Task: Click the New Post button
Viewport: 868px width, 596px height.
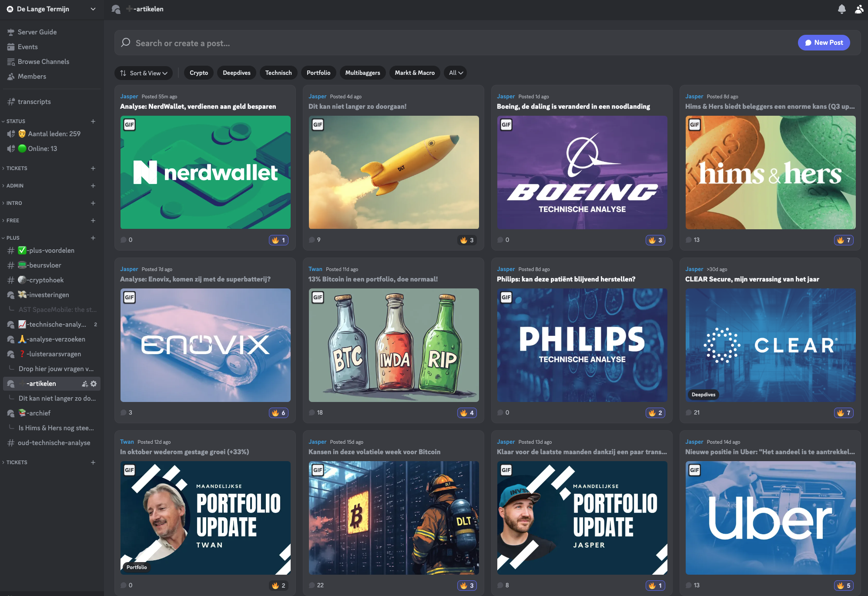Action: tap(824, 43)
